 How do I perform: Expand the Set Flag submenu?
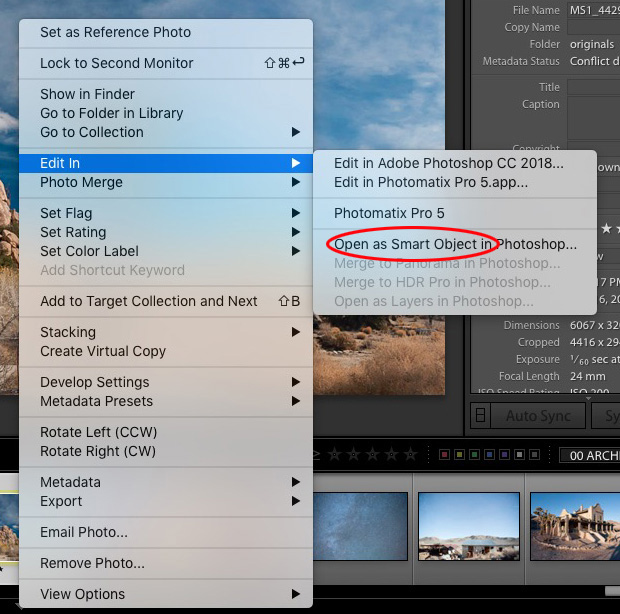(166, 213)
